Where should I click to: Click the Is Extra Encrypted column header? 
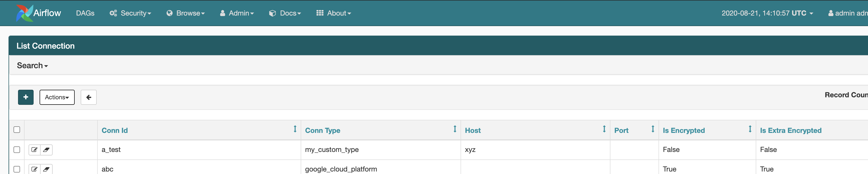[791, 130]
